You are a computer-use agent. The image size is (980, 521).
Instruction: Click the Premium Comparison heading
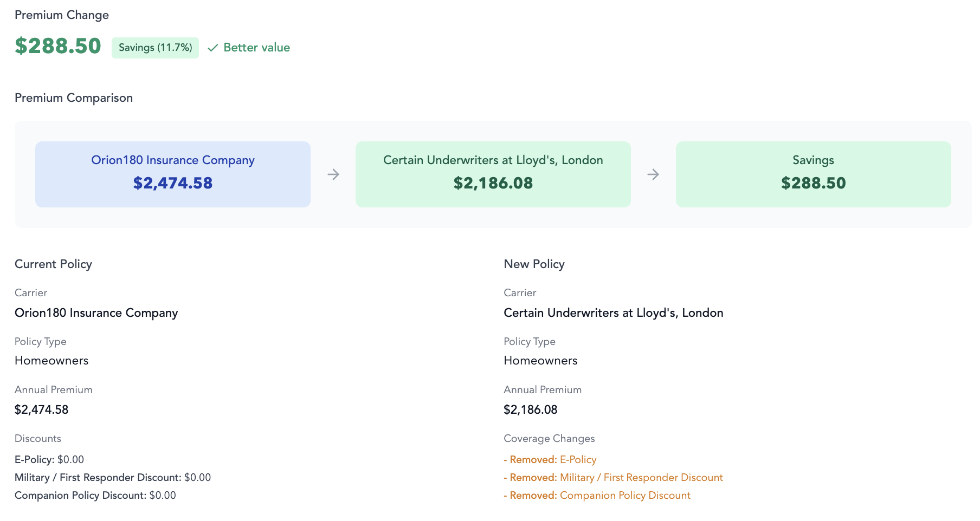click(74, 98)
